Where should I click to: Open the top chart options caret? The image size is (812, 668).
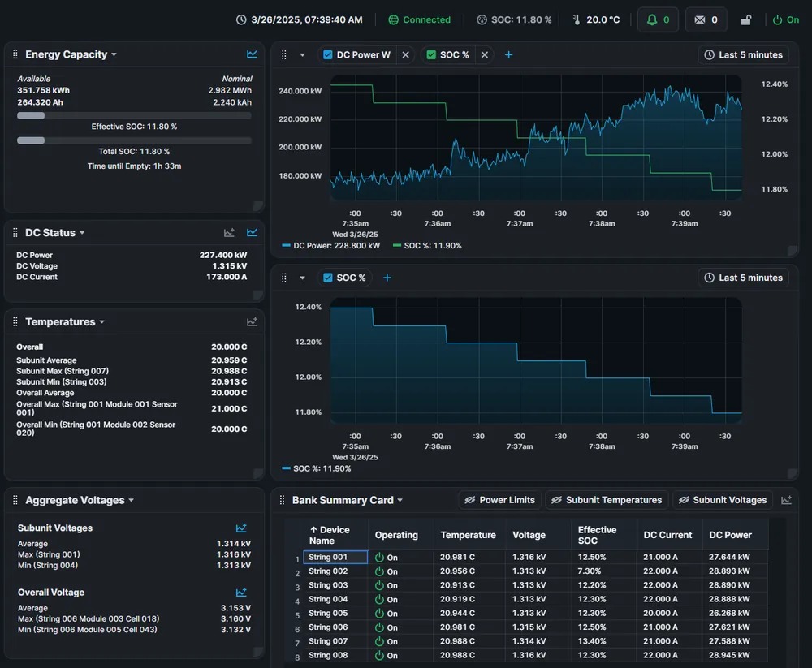click(x=302, y=55)
